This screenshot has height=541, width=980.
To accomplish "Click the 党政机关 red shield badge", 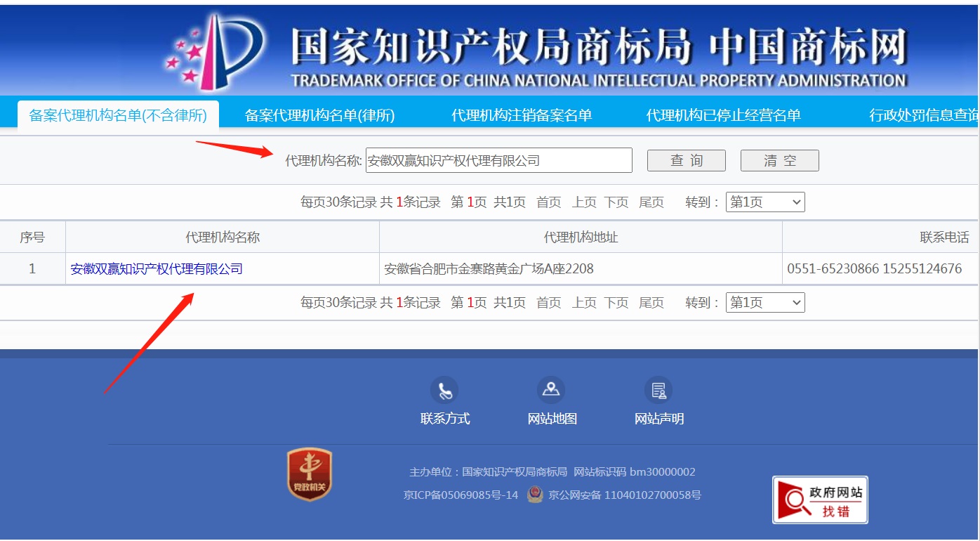I will (x=310, y=475).
